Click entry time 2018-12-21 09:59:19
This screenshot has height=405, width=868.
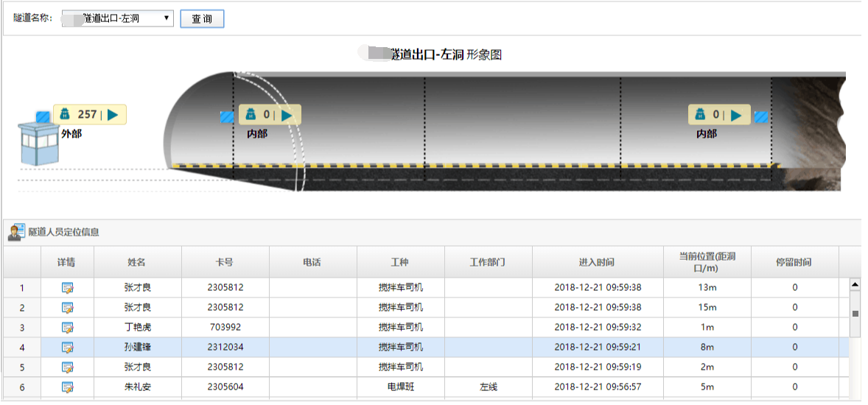click(598, 367)
